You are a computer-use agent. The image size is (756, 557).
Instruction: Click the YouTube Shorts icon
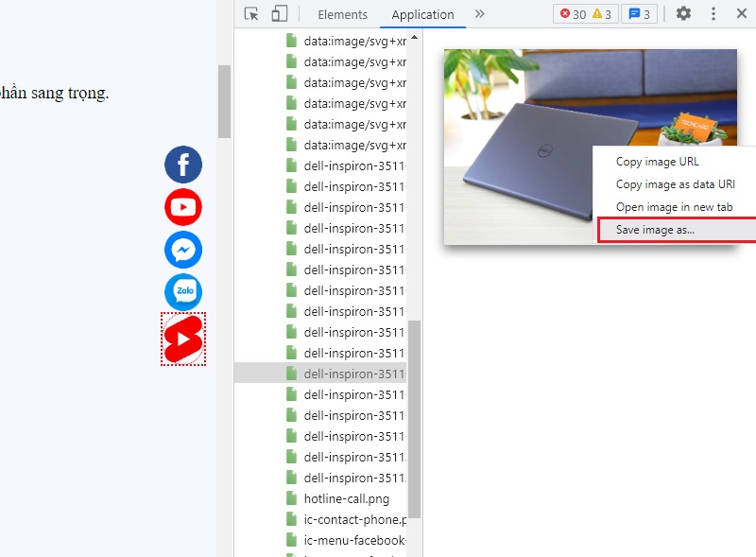tap(183, 339)
